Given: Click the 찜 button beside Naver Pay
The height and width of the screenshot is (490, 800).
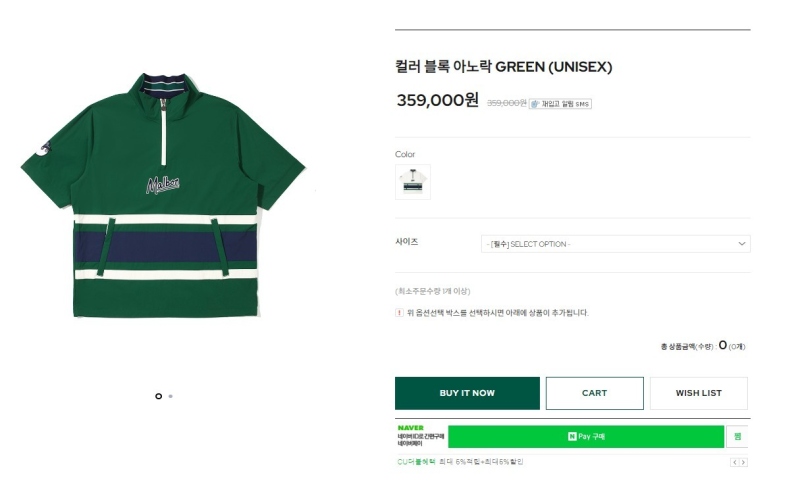Looking at the screenshot, I should pos(737,437).
